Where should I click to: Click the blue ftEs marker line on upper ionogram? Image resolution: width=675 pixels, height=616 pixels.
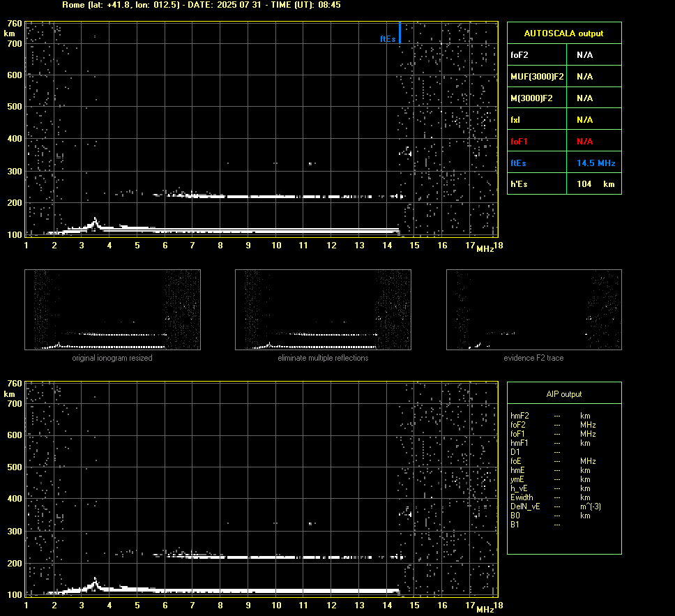coord(400,33)
